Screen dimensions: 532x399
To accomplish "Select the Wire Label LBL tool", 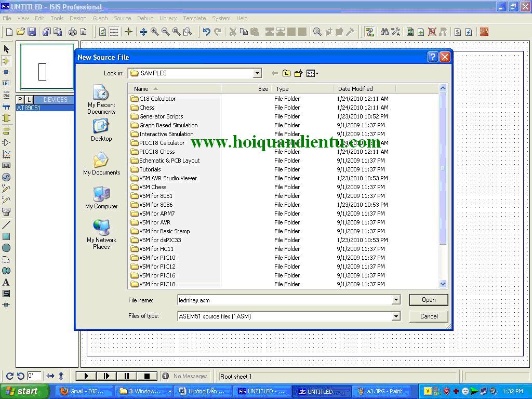I will [6, 84].
